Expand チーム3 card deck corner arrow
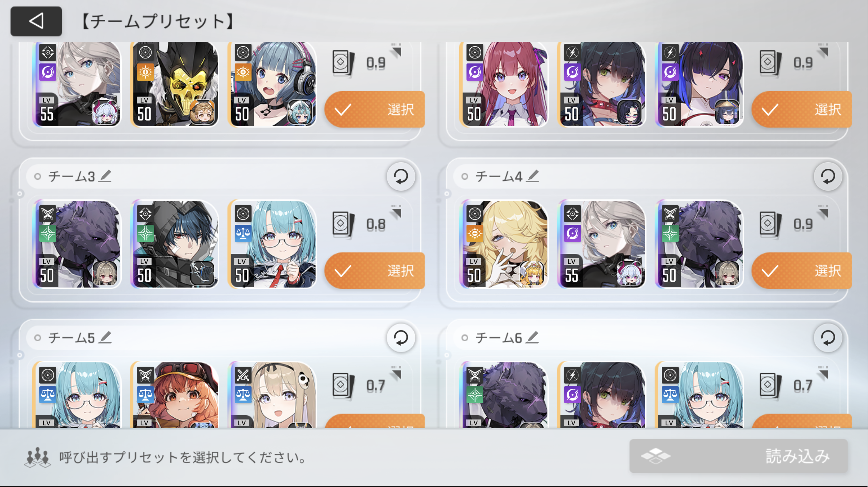 tap(397, 212)
